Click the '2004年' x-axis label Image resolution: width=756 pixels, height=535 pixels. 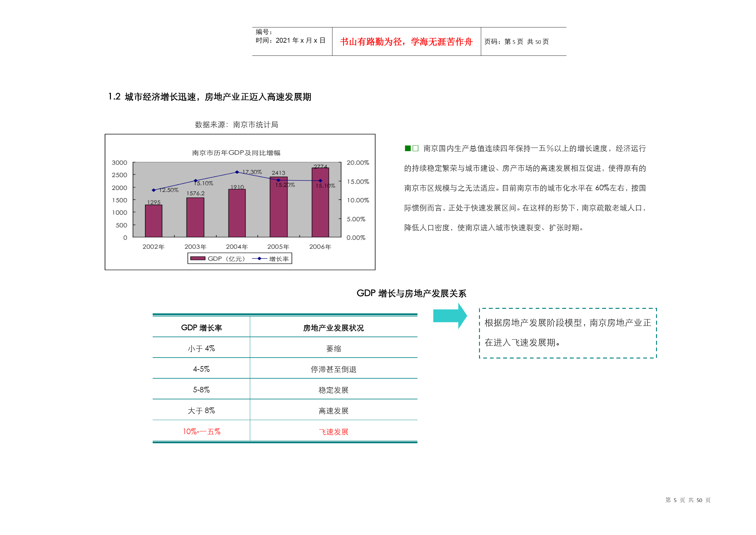237,247
